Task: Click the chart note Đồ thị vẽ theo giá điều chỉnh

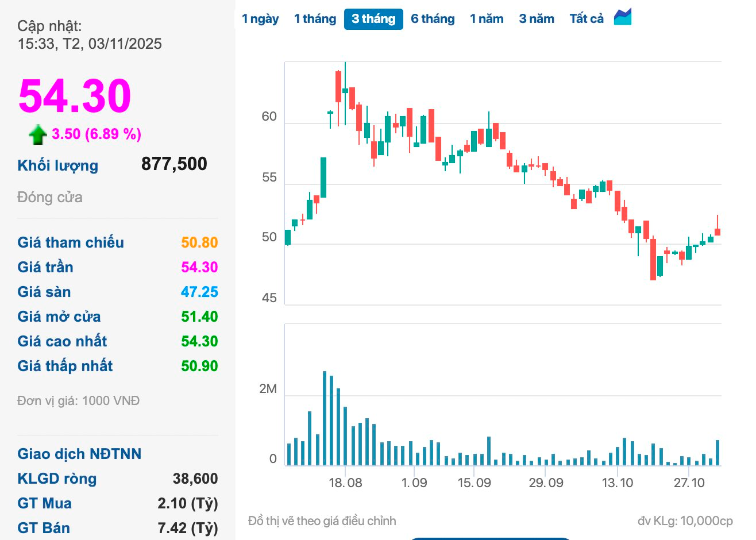Action: 322,521
